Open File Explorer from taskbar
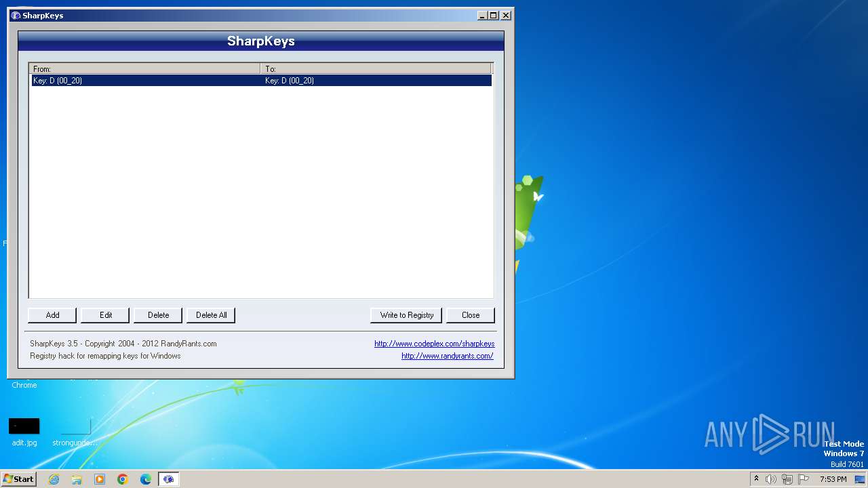This screenshot has width=868, height=488. 77,479
